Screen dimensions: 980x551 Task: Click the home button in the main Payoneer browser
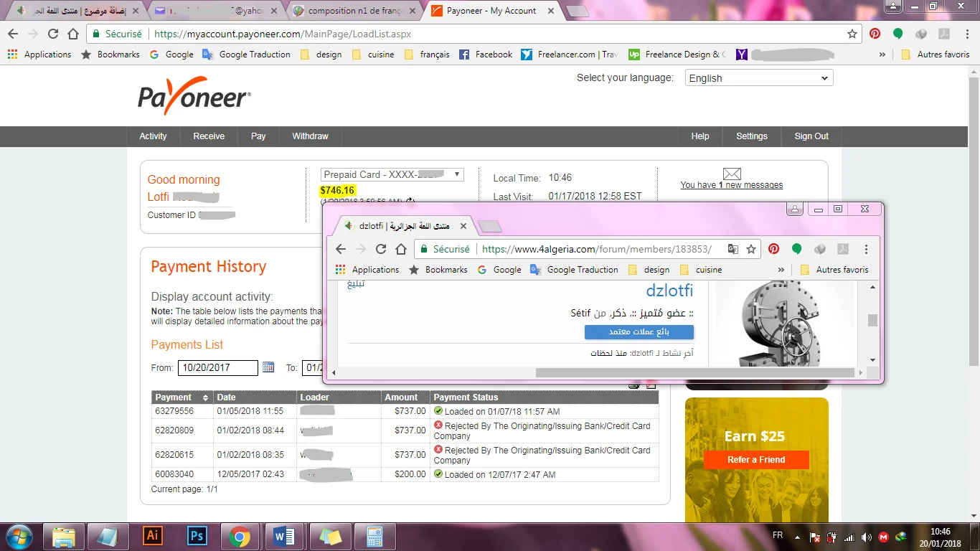click(73, 34)
